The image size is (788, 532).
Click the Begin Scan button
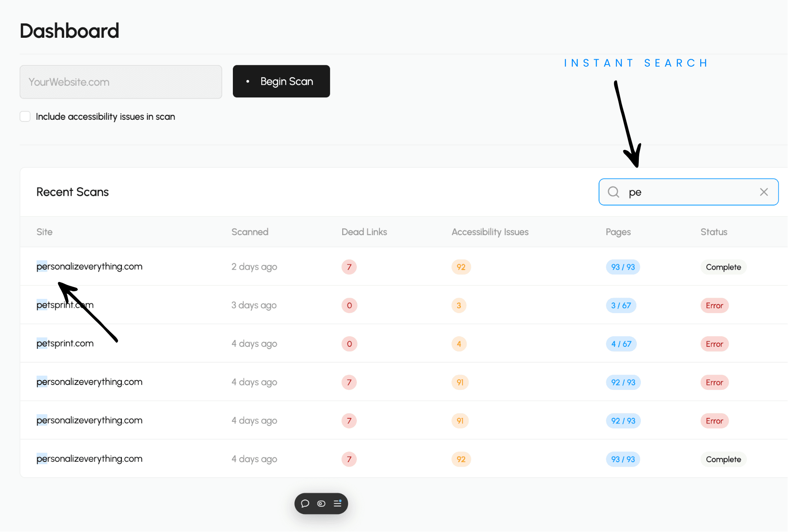click(281, 81)
